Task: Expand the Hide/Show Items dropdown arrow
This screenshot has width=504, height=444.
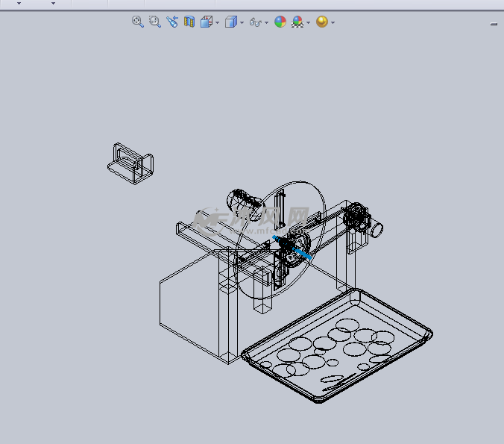Action: (266, 22)
